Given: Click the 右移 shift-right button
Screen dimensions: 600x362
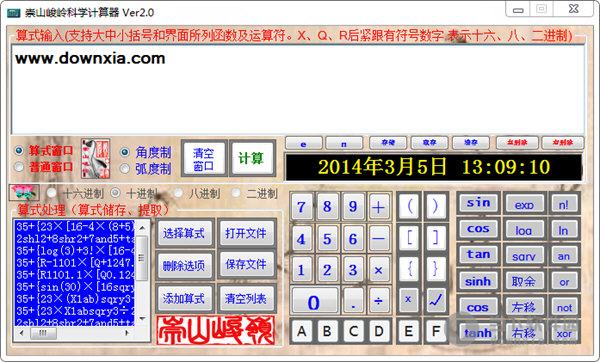Looking at the screenshot, I should click(x=524, y=333).
